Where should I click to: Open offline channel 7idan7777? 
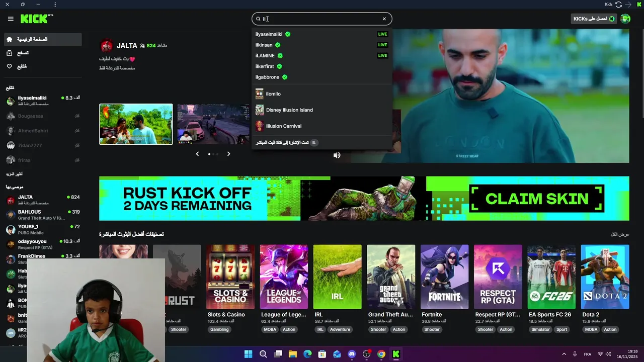(43, 145)
